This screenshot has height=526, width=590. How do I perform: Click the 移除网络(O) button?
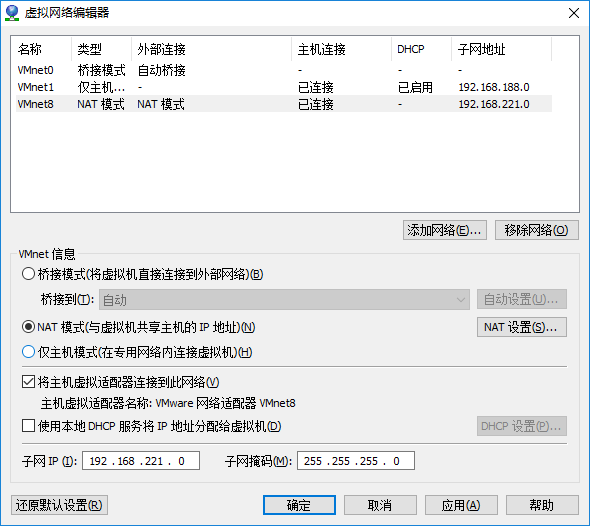[x=536, y=230]
